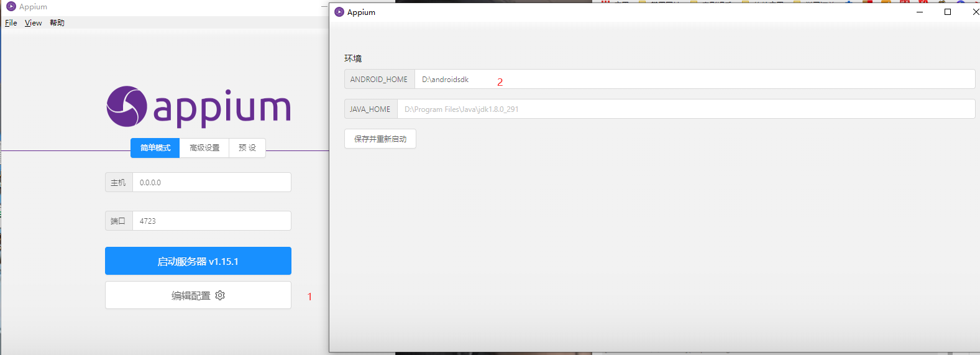Open the View menu
This screenshot has height=355, width=980.
34,23
